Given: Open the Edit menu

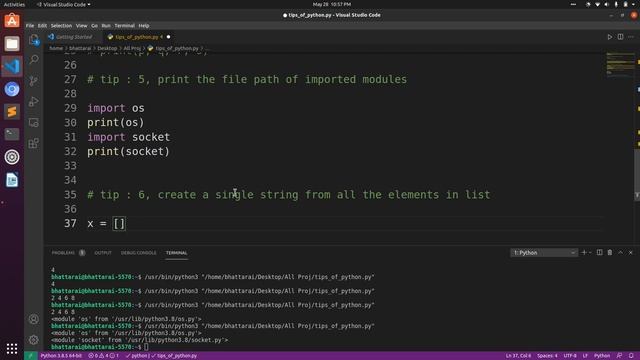Looking at the screenshot, I should (x=42, y=26).
